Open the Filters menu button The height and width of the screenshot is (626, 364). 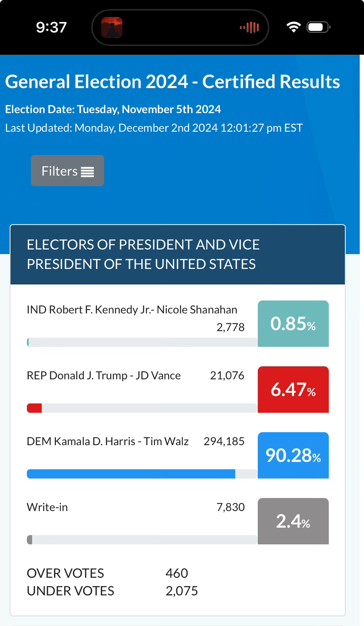point(67,171)
